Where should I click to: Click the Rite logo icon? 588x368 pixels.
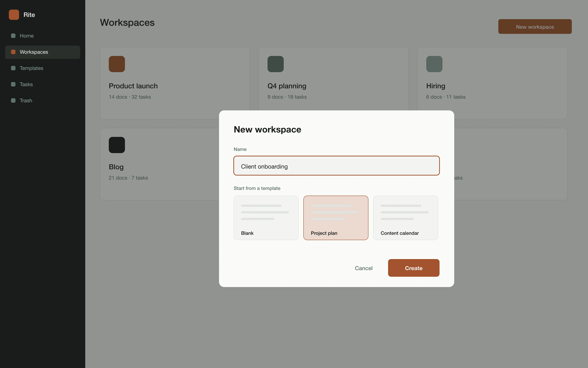14,15
